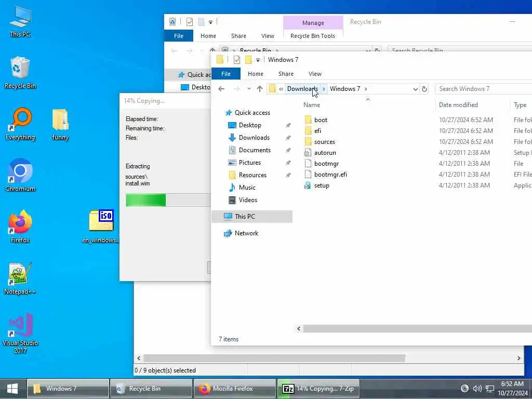Switch to Recycle Bin taskbar button

coord(151,389)
